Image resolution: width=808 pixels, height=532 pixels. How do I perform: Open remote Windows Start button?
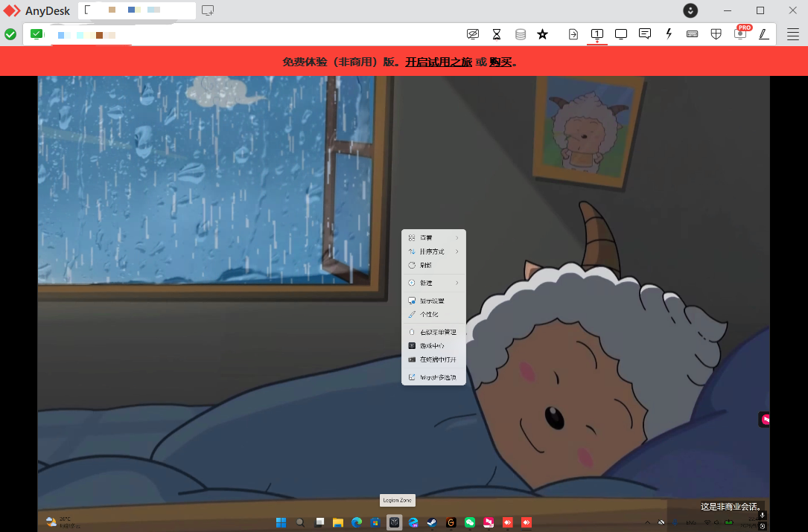(281, 522)
